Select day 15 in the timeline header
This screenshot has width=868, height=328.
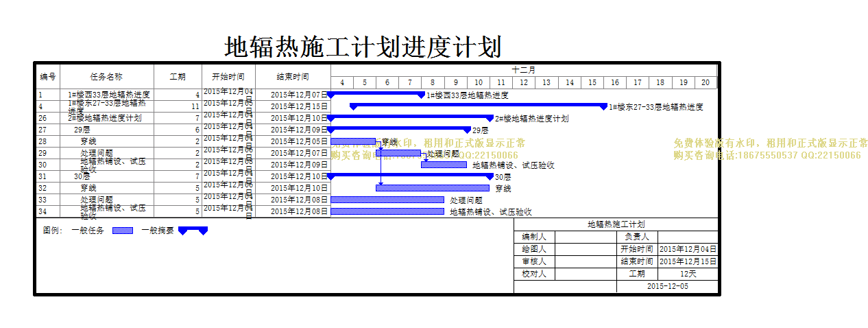(x=592, y=82)
